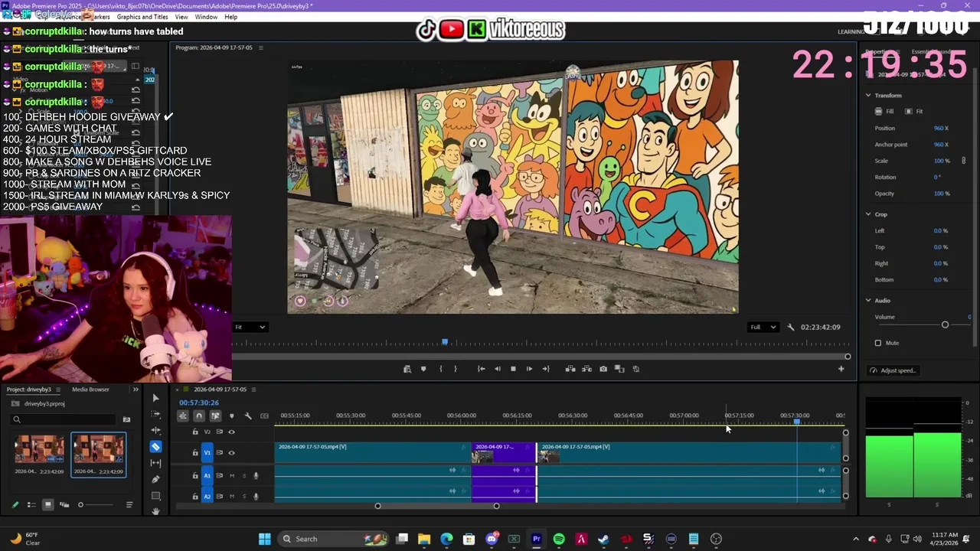980x551 pixels.
Task: Add marker from Program monitor controls
Action: coord(423,369)
